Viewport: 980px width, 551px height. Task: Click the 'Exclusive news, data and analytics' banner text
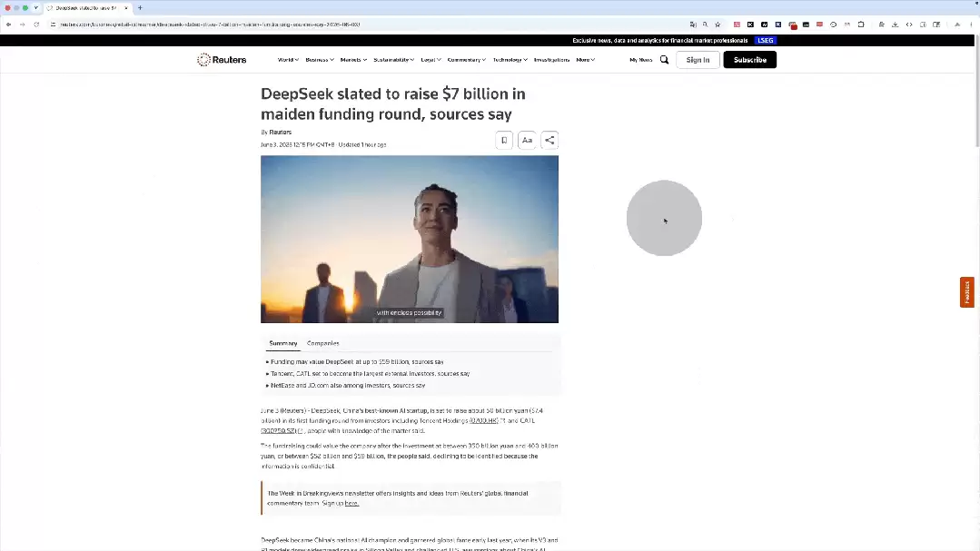[x=660, y=40]
